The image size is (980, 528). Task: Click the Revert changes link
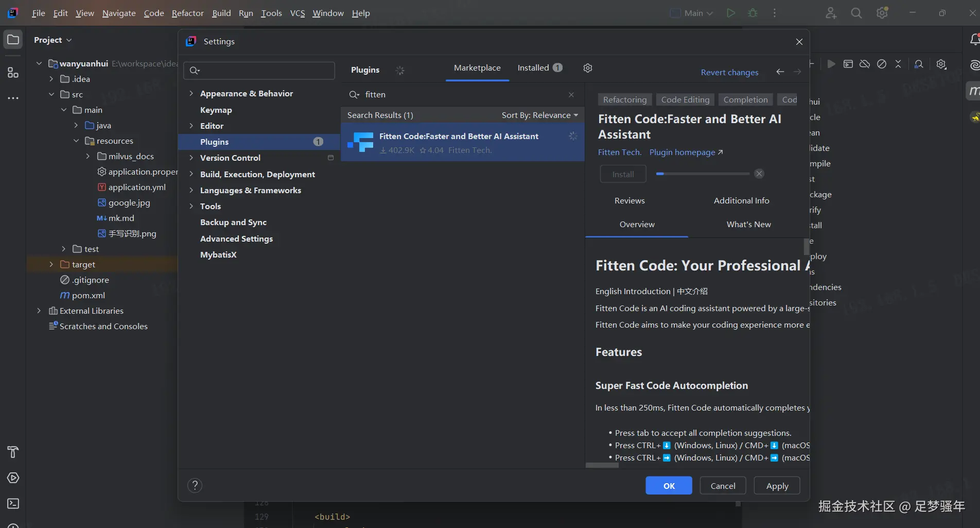[x=729, y=72]
